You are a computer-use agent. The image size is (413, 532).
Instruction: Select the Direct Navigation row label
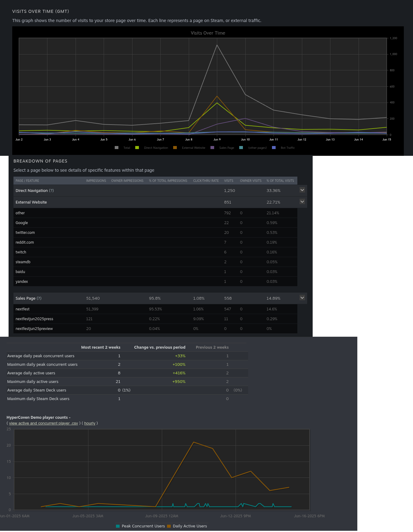point(32,190)
